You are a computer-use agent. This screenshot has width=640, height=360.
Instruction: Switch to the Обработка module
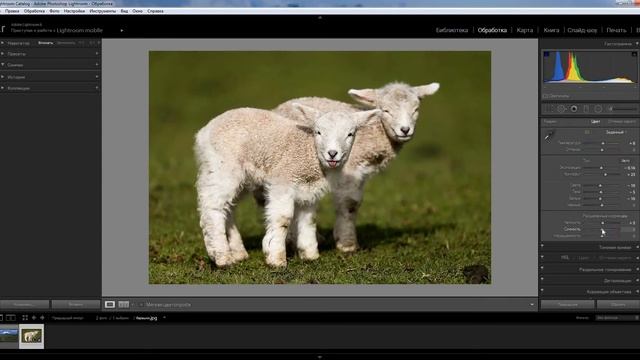tap(492, 30)
